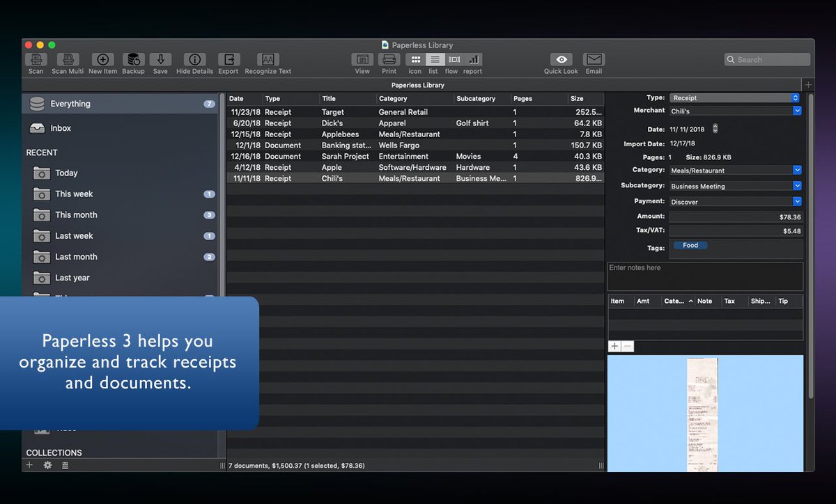Open the Type dropdown showing Receipt
Screen dimensions: 836x504
pyautogui.click(x=735, y=98)
